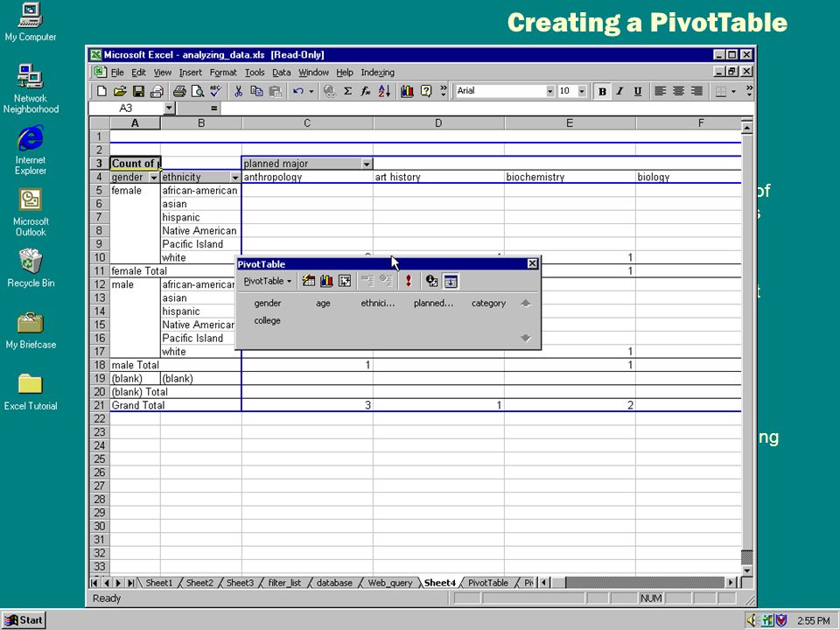This screenshot has height=630, width=840.
Task: Expand the font size dropdown showing 10
Action: 583,92
